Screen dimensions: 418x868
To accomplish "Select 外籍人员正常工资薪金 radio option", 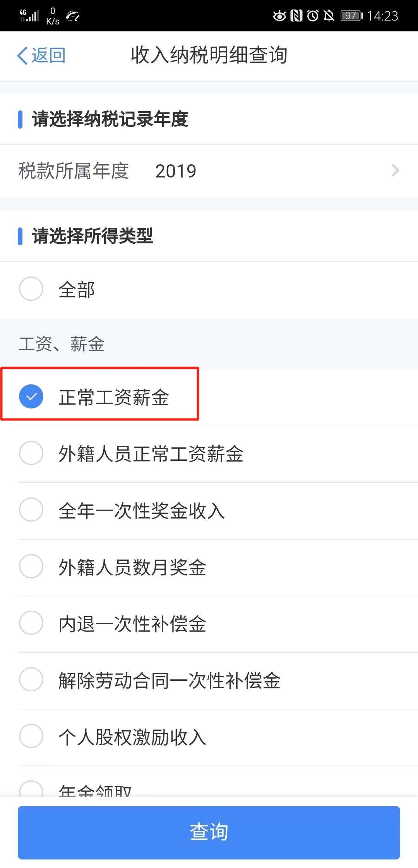I will 31,453.
